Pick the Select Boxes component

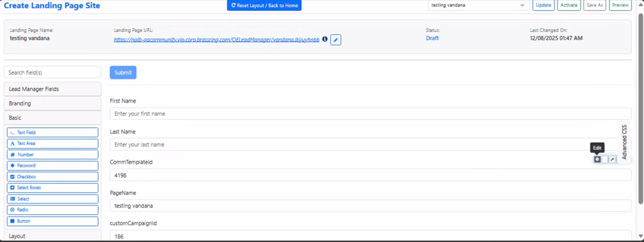52,188
